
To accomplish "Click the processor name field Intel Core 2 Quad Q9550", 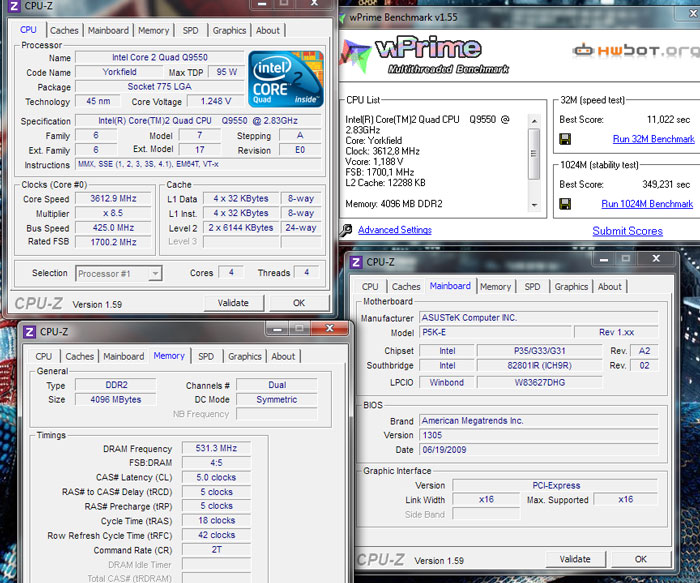I will click(160, 57).
